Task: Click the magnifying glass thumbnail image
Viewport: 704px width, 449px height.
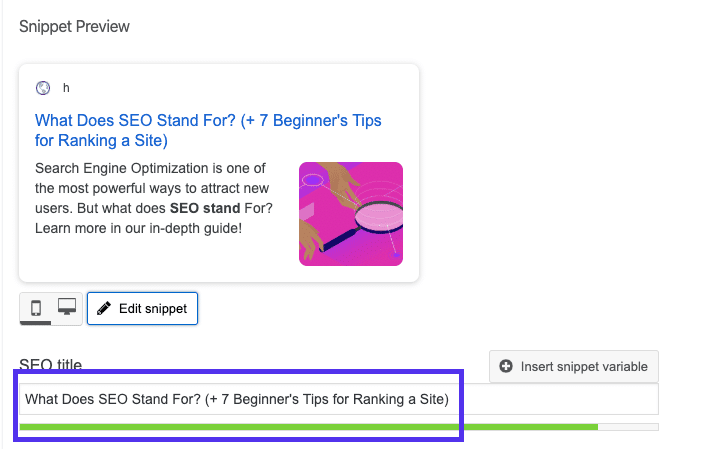Action: tap(351, 213)
